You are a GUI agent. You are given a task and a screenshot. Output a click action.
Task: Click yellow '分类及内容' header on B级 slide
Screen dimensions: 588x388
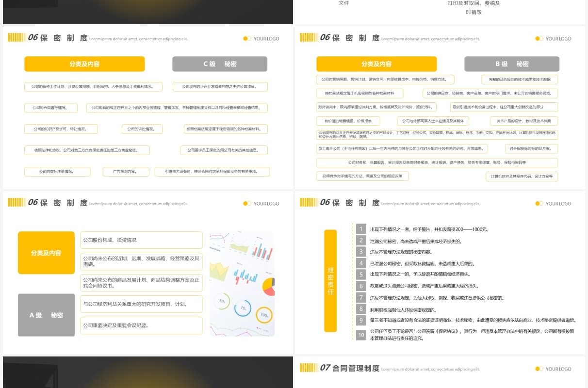(x=376, y=64)
